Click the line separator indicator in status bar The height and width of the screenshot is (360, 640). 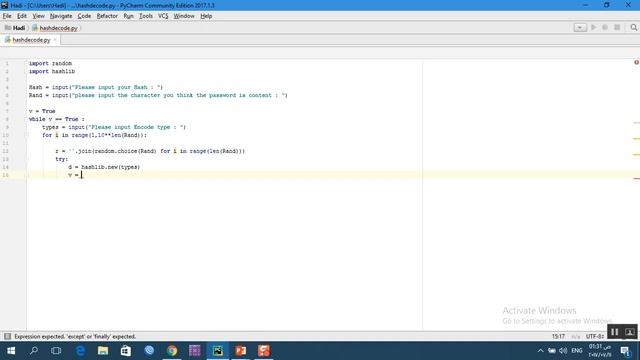point(576,336)
